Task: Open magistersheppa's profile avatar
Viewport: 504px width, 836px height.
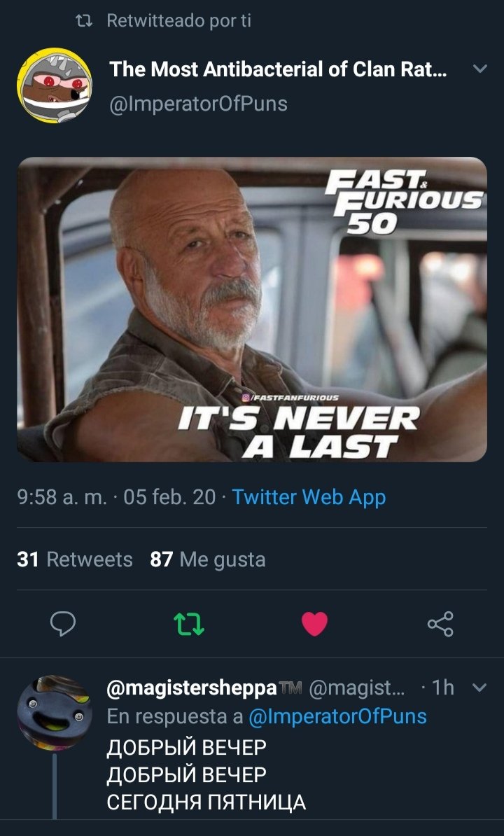Action: pos(55,713)
